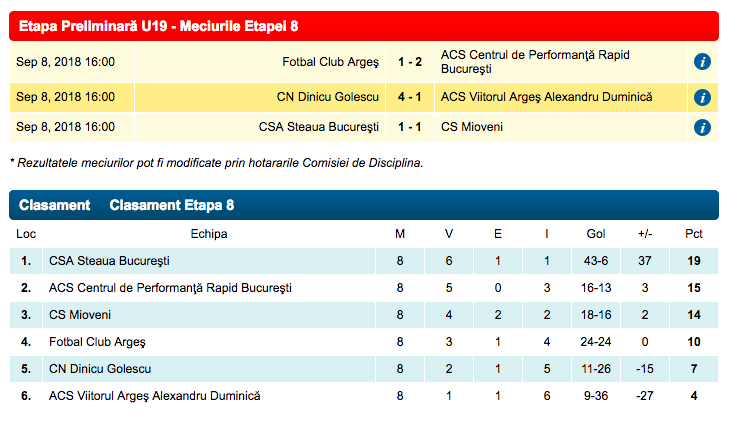Open info icon for CN Dinicu Golescu match
The width and height of the screenshot is (730, 424).
[702, 97]
